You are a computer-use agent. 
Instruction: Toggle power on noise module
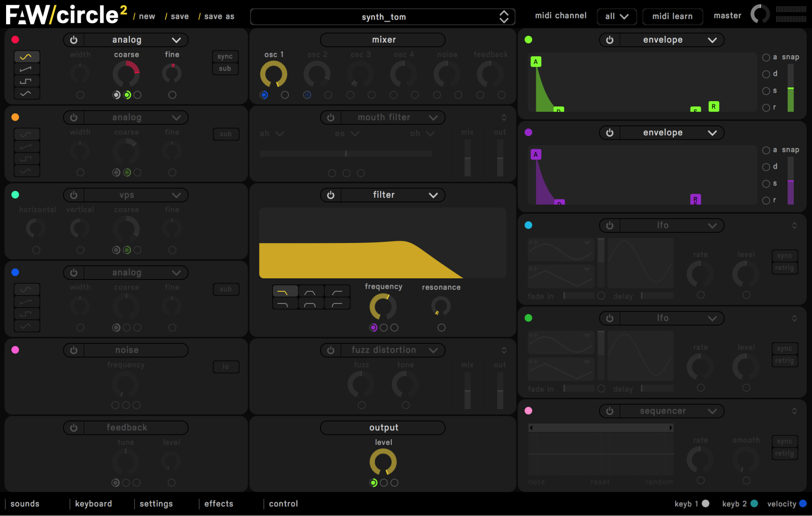(74, 350)
